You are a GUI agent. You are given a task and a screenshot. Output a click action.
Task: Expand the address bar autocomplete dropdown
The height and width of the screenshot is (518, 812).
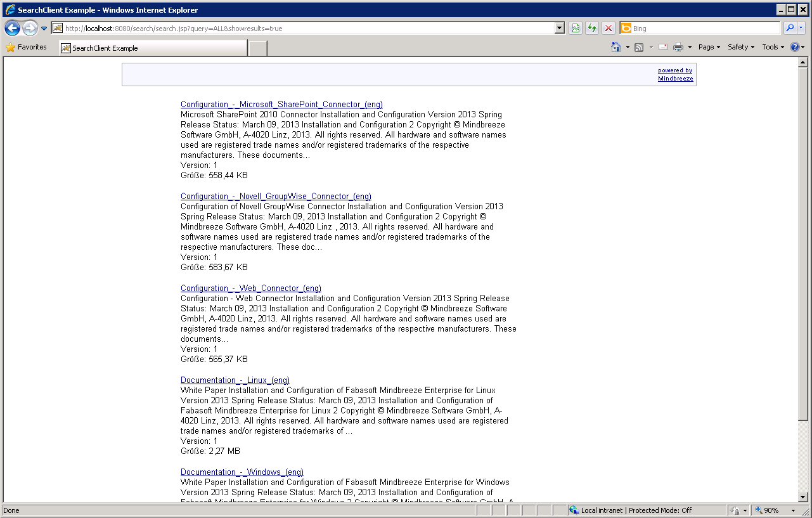coord(559,29)
